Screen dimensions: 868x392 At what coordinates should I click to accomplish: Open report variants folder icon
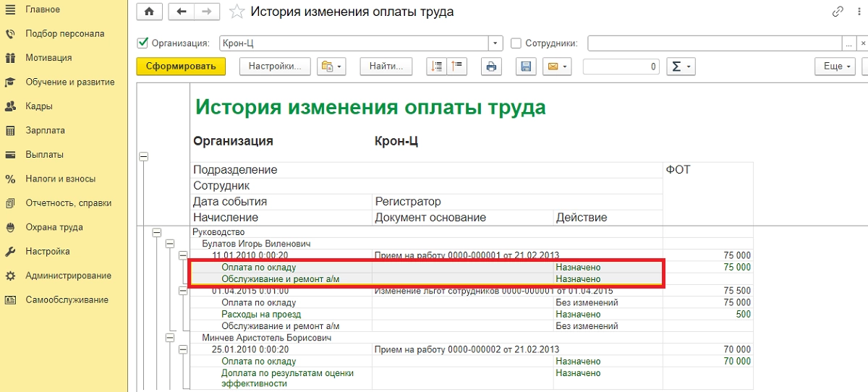(x=333, y=67)
